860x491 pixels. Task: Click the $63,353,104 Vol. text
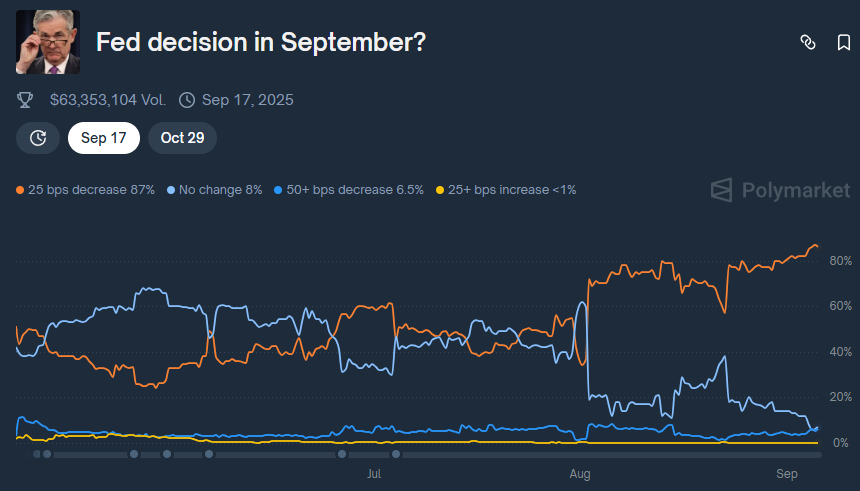108,100
